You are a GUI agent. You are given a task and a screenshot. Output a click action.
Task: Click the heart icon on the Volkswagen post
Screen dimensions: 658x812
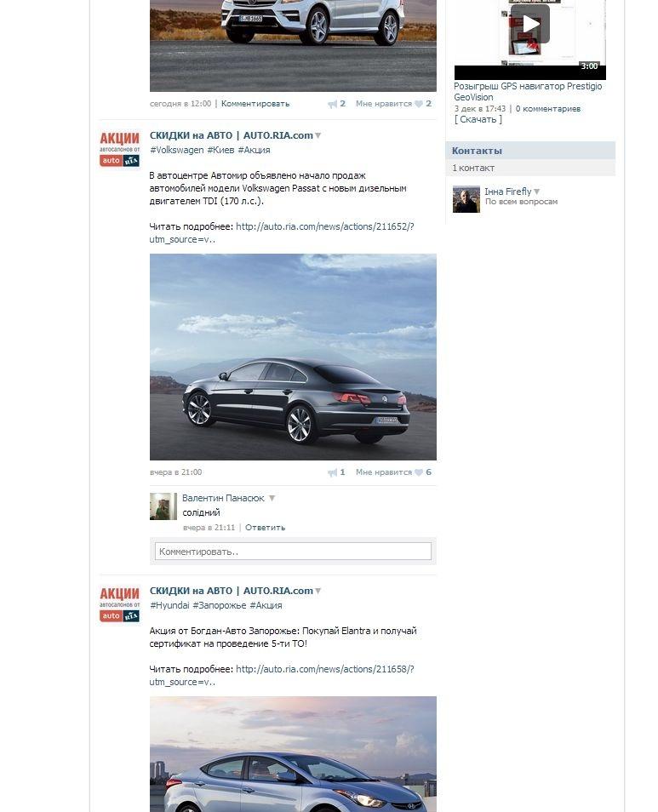[x=419, y=472]
